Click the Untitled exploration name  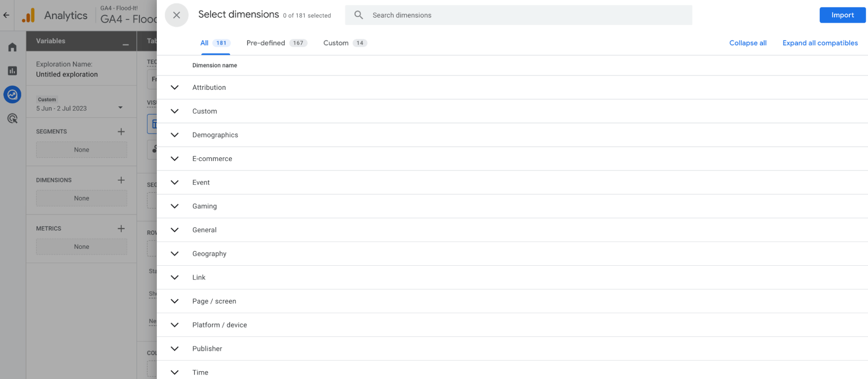click(x=67, y=75)
